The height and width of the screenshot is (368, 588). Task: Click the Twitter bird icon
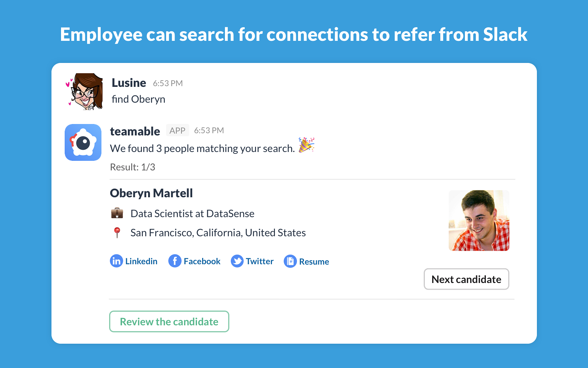click(x=237, y=261)
